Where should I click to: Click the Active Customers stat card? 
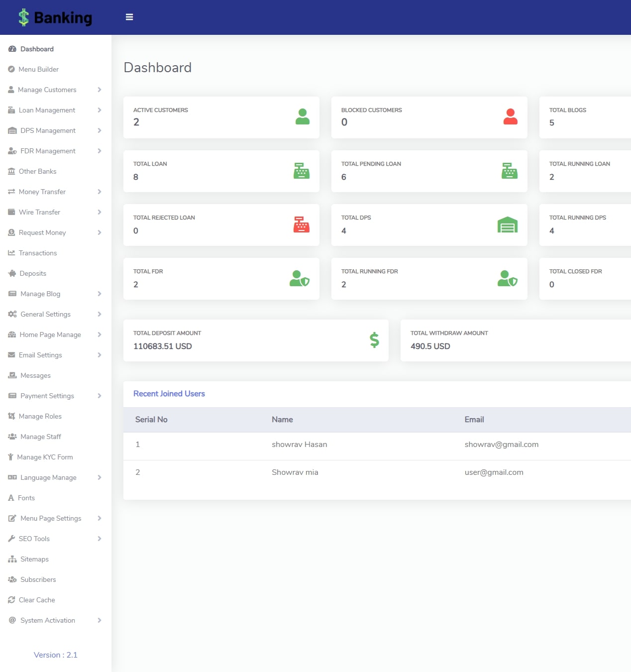[x=221, y=117]
